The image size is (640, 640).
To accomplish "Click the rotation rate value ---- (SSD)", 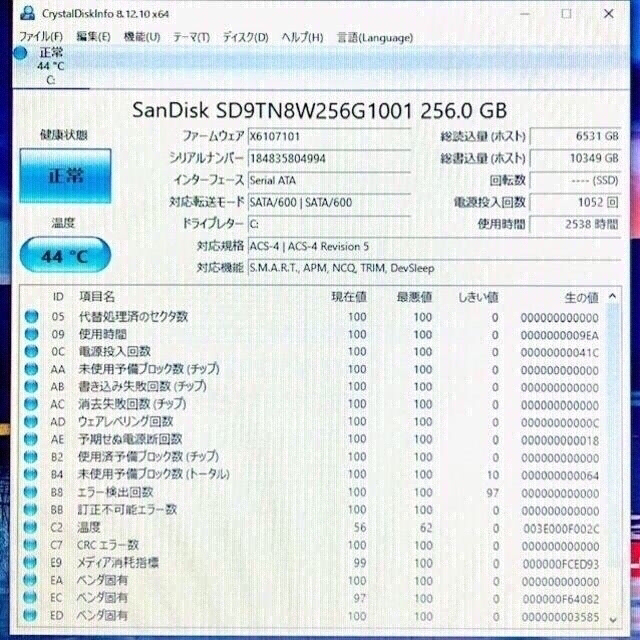I will pos(576,180).
